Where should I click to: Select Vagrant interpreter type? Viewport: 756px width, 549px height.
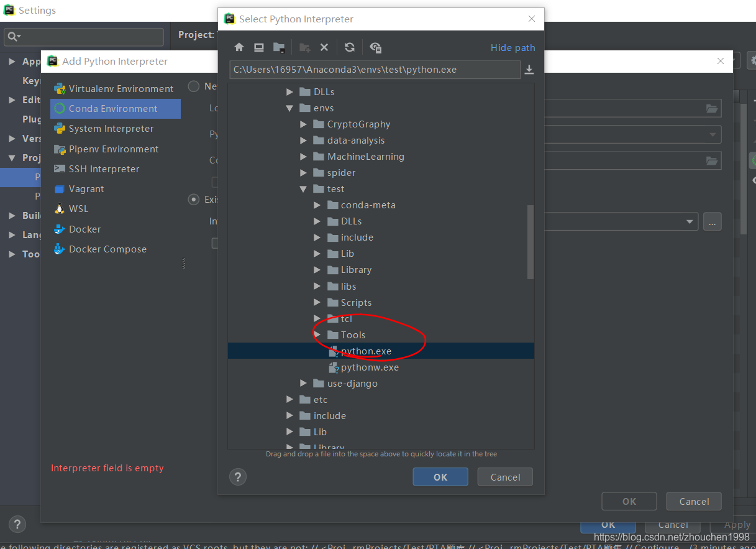[x=115, y=189]
